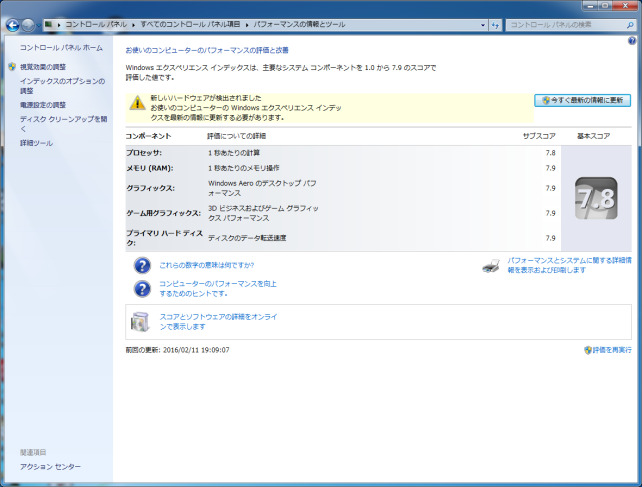Click the ゲーム用グラフィックス: component label
This screenshot has height=487, width=642.
click(163, 213)
